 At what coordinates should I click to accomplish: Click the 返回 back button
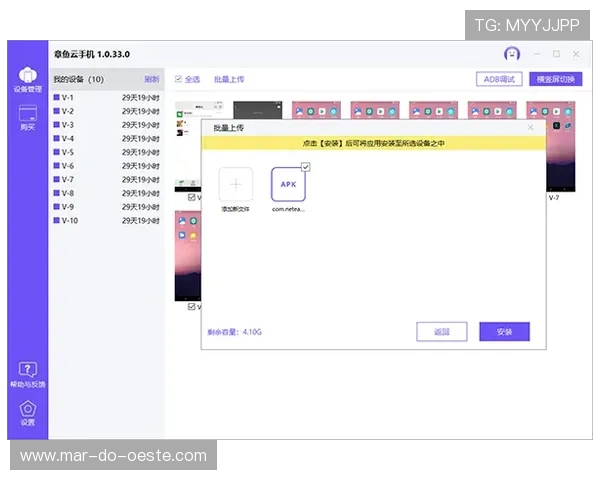pyautogui.click(x=442, y=332)
